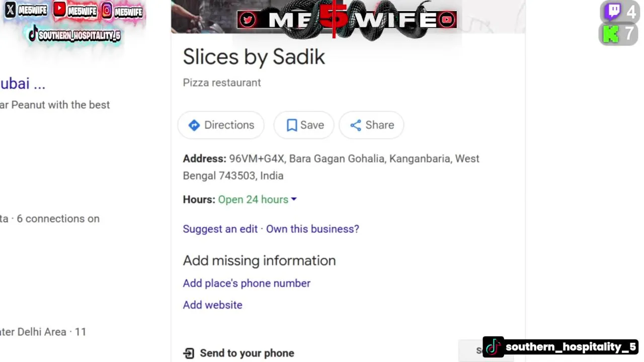Expand the Open 24 hours dropdown arrow
The width and height of the screenshot is (644, 362).
tap(294, 200)
